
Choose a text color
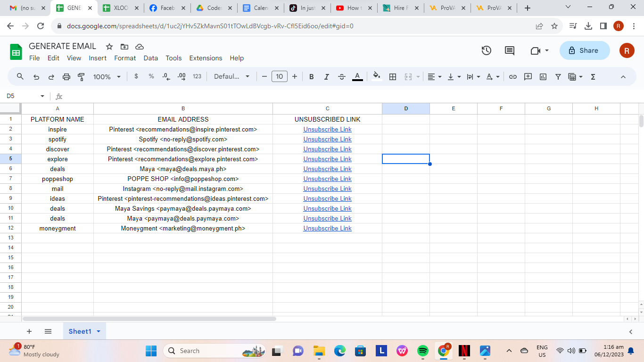tap(357, 76)
